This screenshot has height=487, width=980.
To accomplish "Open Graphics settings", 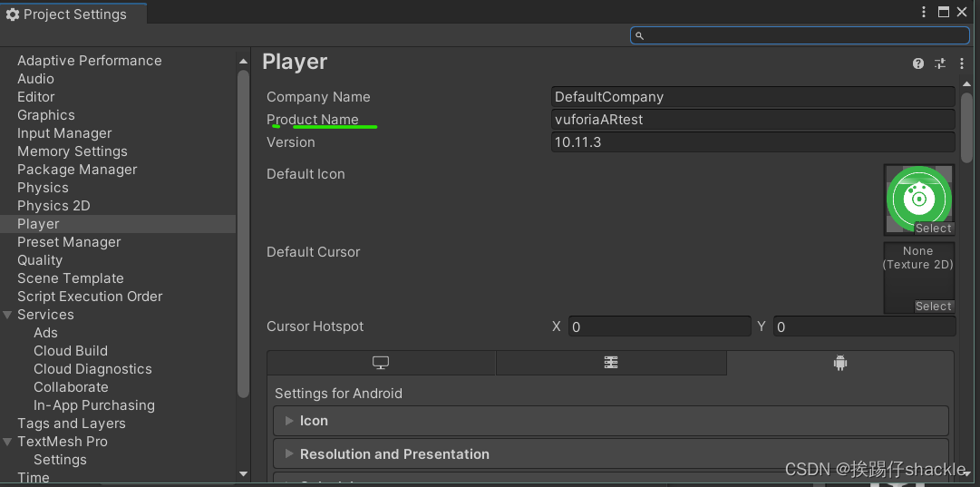I will point(46,115).
